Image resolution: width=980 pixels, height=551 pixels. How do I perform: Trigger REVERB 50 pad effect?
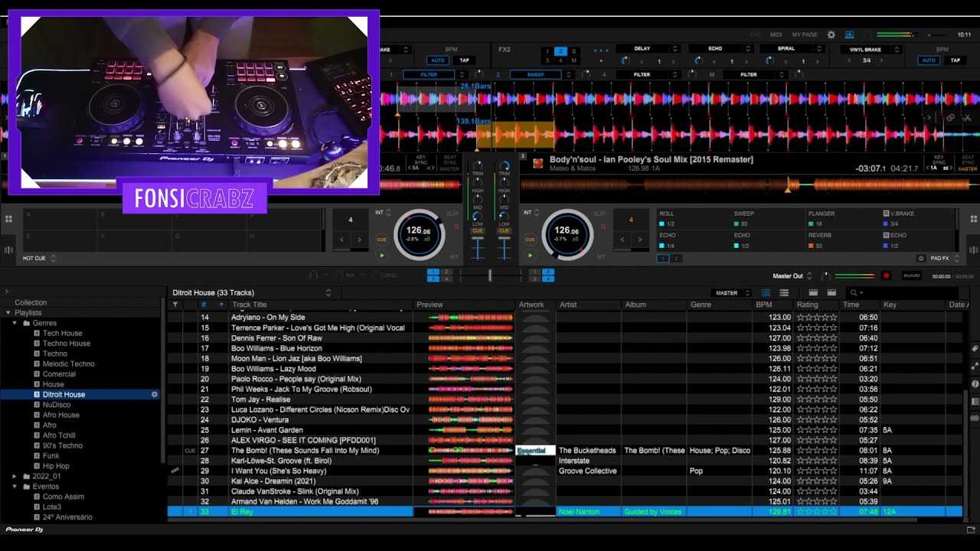(x=842, y=240)
